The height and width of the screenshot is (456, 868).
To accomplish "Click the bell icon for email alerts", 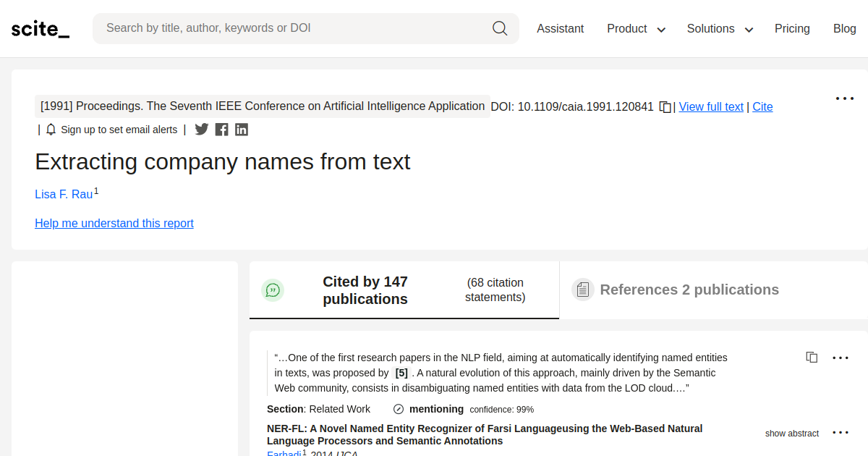I will (x=50, y=129).
